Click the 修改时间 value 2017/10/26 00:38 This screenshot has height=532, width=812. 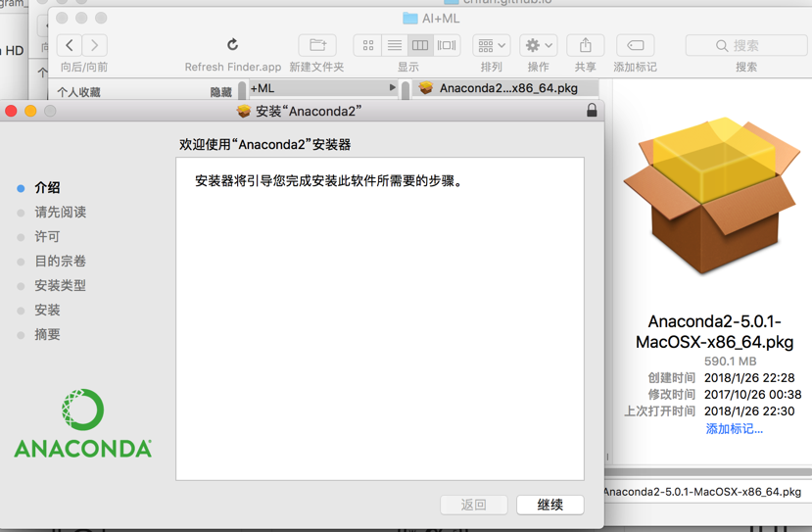point(753,394)
